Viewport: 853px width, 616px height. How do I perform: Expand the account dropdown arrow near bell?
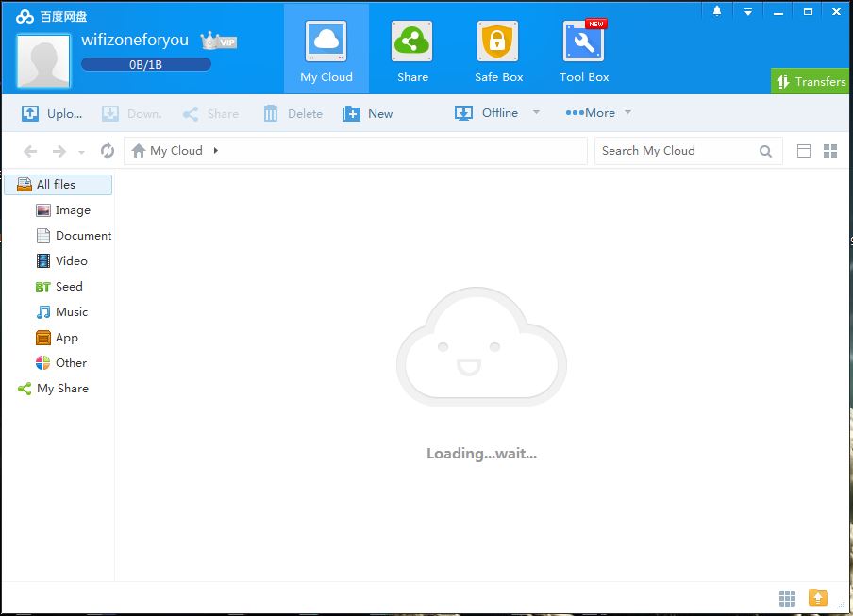[x=747, y=9]
